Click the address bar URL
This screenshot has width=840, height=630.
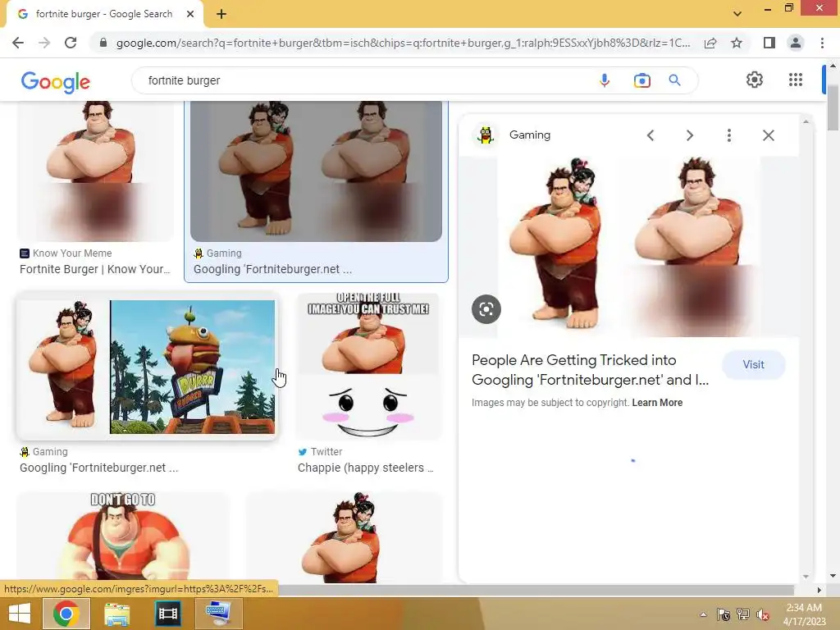point(403,43)
